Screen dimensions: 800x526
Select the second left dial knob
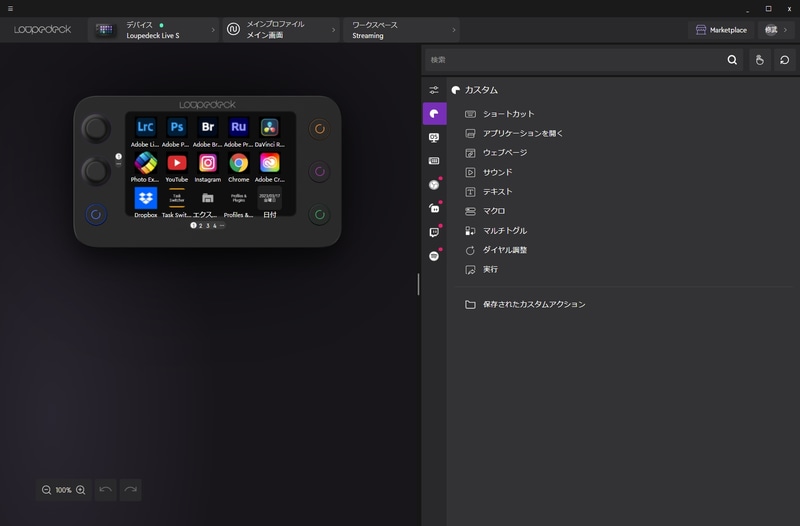[96, 171]
